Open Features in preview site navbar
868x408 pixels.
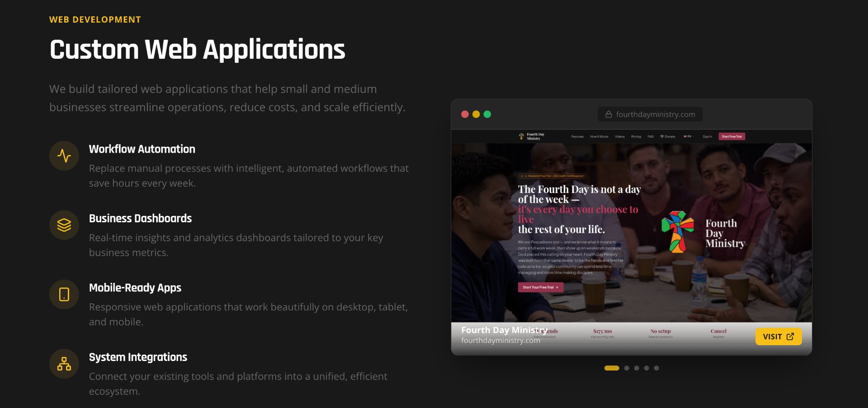(x=577, y=136)
